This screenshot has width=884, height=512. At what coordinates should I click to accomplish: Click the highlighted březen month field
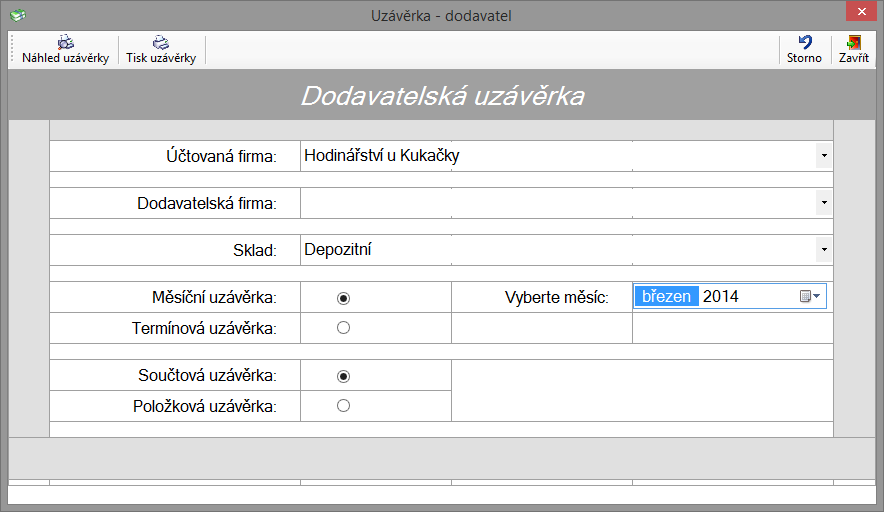tap(666, 296)
